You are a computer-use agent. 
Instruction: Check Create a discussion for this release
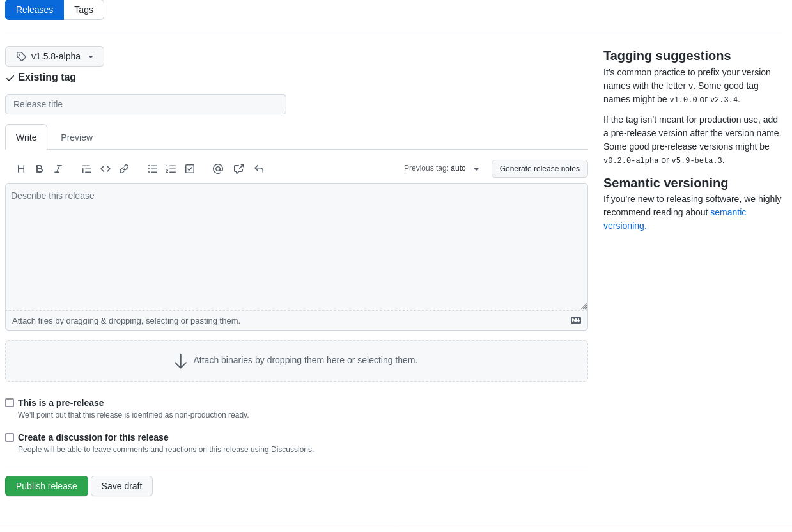coord(10,437)
